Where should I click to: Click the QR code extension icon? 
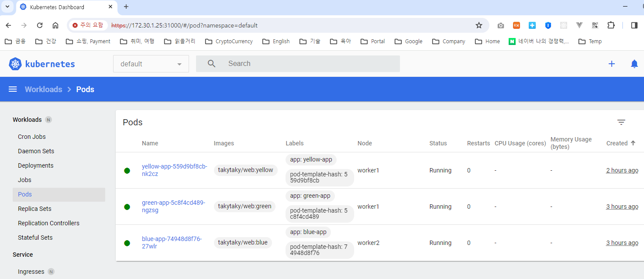coord(595,25)
